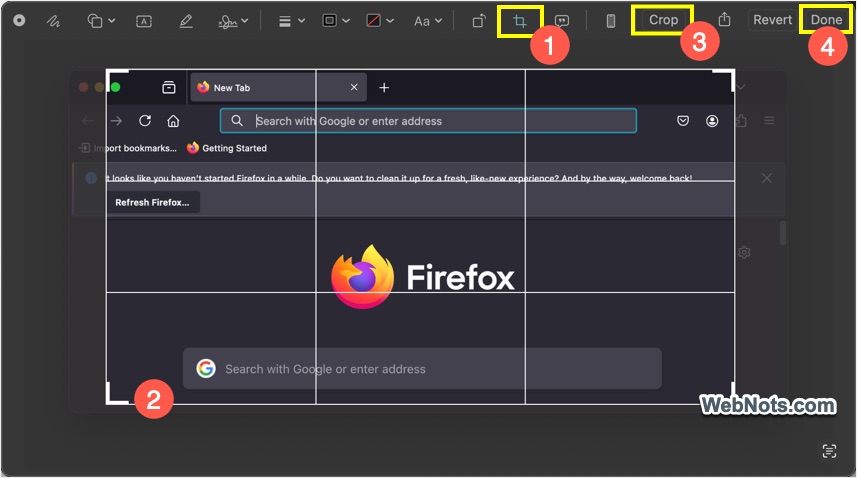Click the new tab settings gear icon
Screen dimensions: 857x478
point(744,252)
